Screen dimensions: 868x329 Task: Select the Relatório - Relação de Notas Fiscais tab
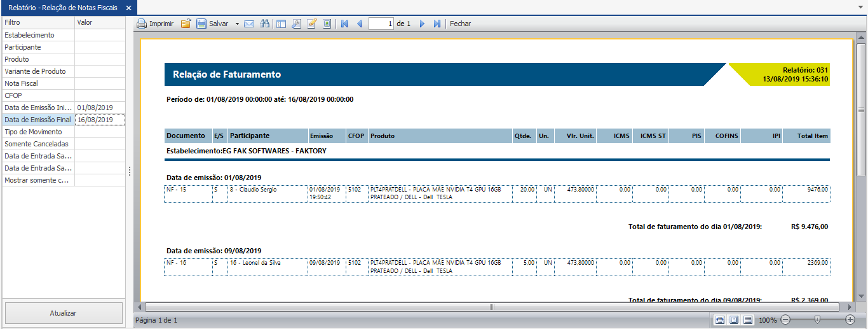62,7
